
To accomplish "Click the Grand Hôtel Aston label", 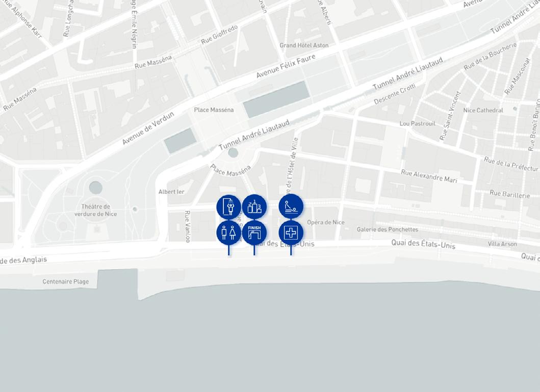I will click(x=304, y=45).
